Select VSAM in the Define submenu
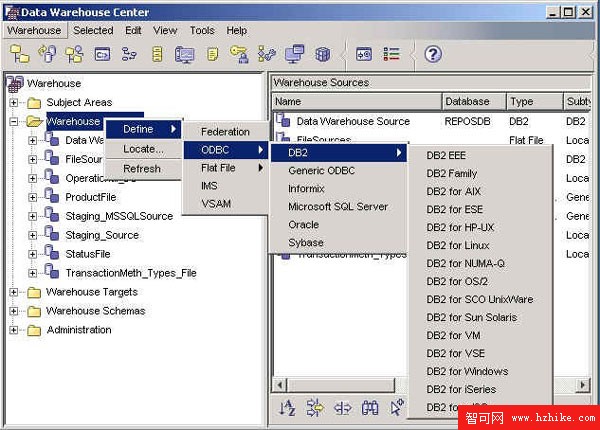This screenshot has width=600, height=430. point(226,204)
